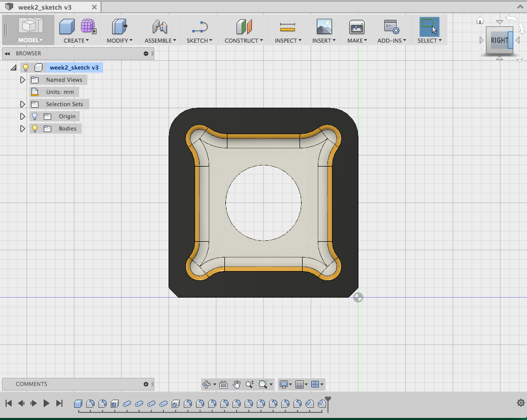Select the Zoom magnifier tool
Screen dimensions: 527x420
pyautogui.click(x=249, y=384)
